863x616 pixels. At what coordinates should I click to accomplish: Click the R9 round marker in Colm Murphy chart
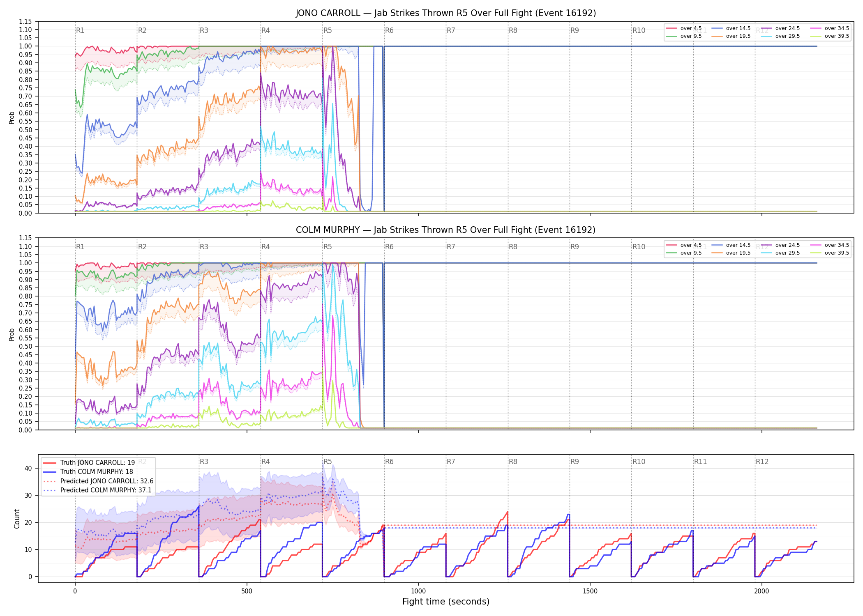click(575, 247)
